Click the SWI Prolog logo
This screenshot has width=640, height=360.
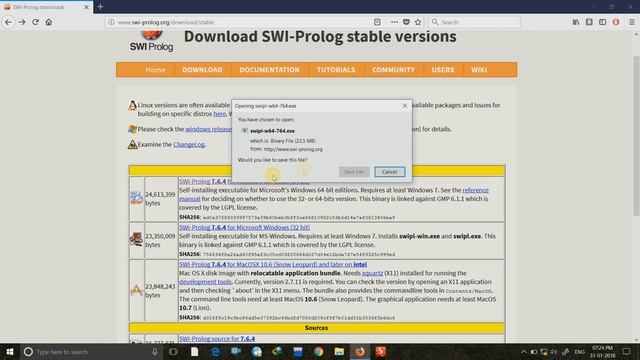tap(151, 41)
